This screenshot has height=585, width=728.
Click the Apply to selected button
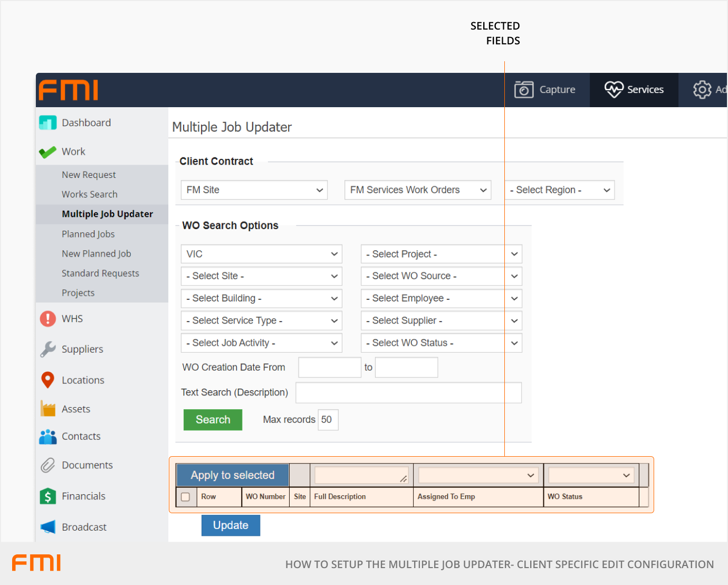click(232, 475)
